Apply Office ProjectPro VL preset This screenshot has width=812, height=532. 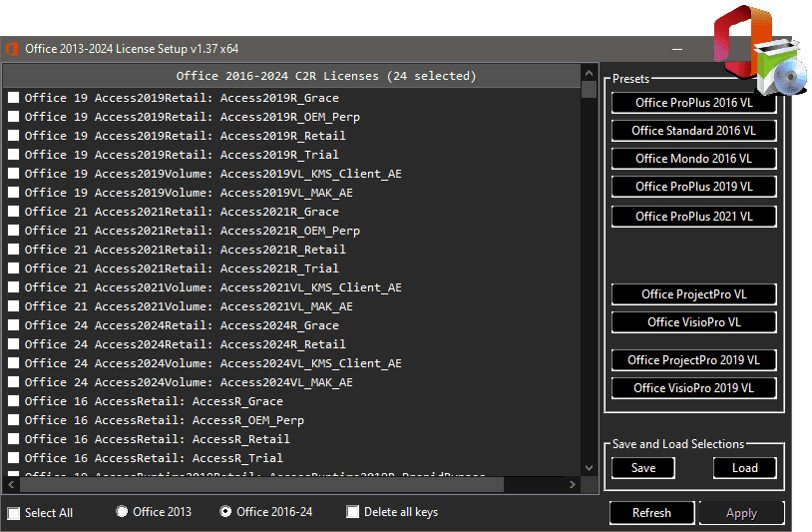click(694, 294)
